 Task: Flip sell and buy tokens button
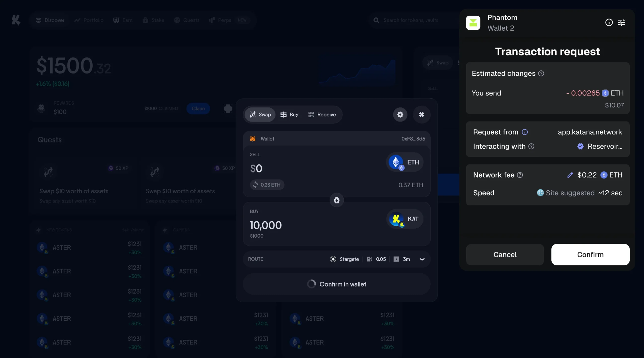(337, 200)
